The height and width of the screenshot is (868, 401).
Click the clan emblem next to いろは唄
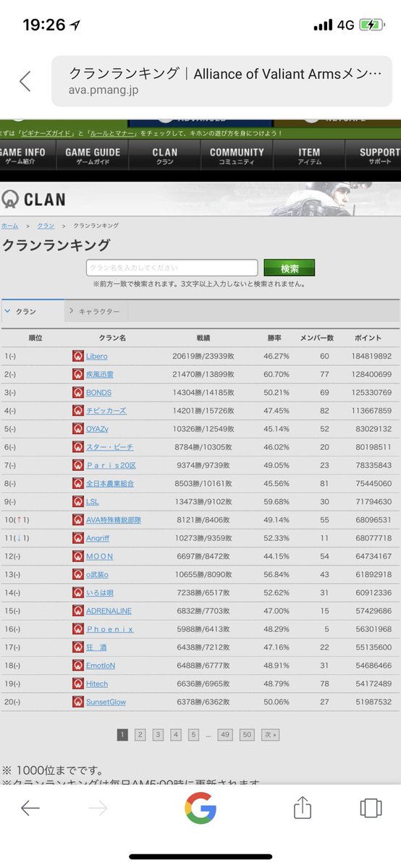pyautogui.click(x=78, y=592)
